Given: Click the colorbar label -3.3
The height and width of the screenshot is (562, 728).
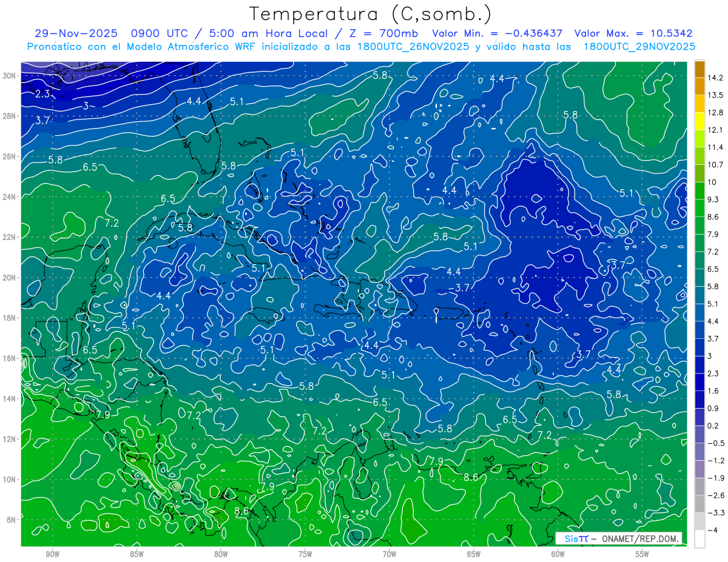Looking at the screenshot, I should (716, 513).
